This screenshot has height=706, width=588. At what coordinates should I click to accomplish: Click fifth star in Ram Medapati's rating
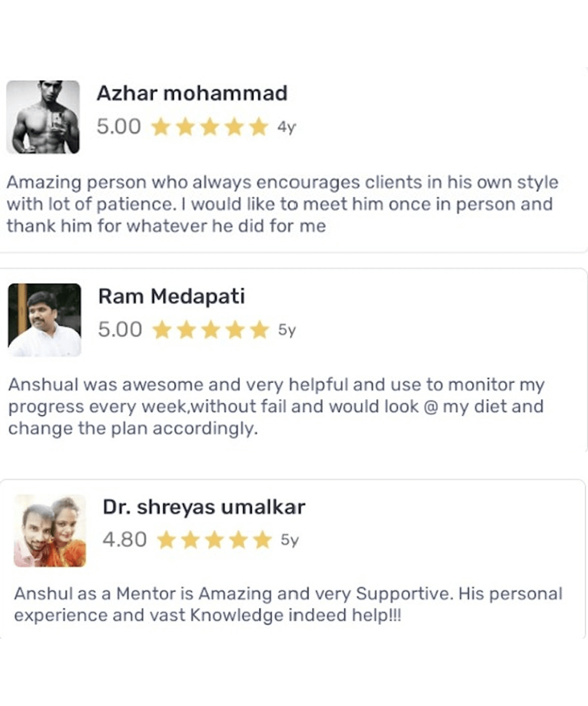pos(259,331)
